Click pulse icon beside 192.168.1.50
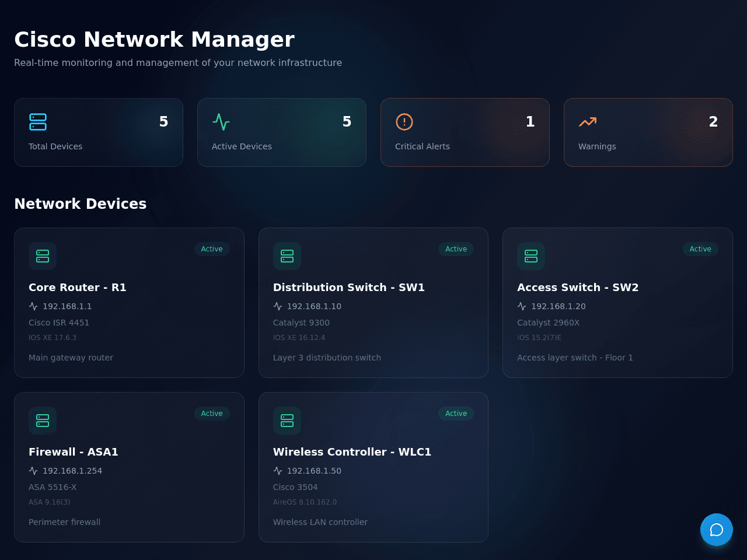Viewport: 747px width, 560px height. click(x=278, y=471)
